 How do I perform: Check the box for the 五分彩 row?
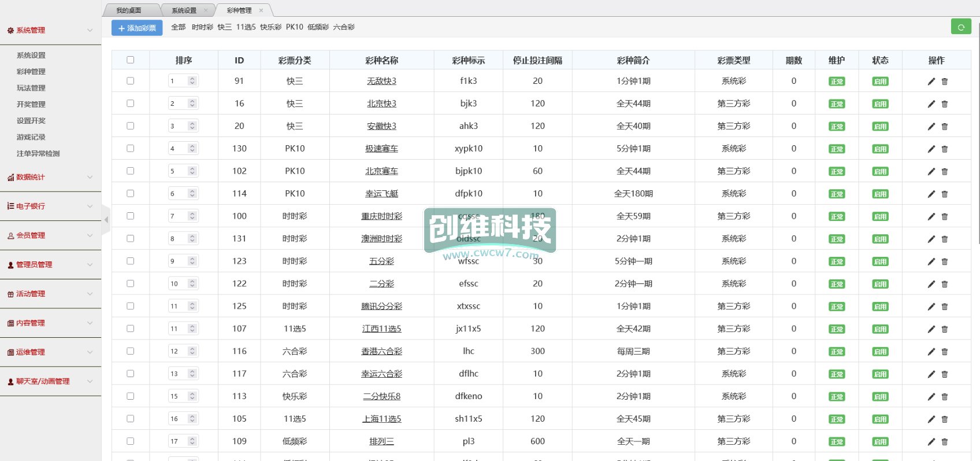pyautogui.click(x=130, y=261)
